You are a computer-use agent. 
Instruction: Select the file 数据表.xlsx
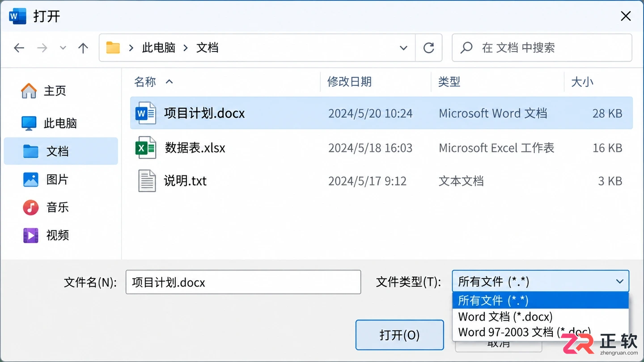[x=381, y=147]
